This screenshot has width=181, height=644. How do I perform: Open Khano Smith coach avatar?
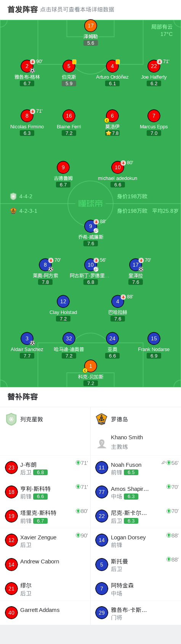pos(102,443)
